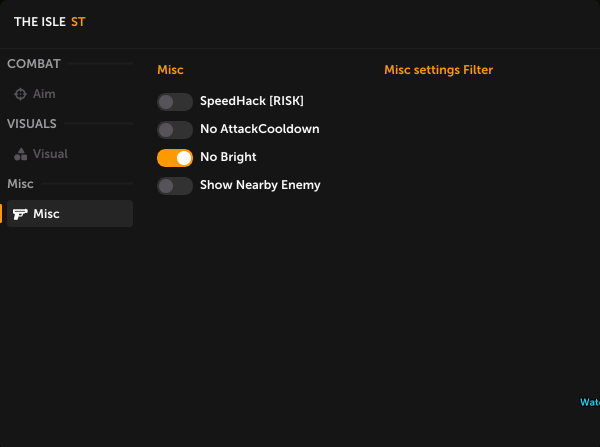Image resolution: width=600 pixels, height=447 pixels.
Task: Click the No AttackCooldown label text
Action: tap(259, 129)
